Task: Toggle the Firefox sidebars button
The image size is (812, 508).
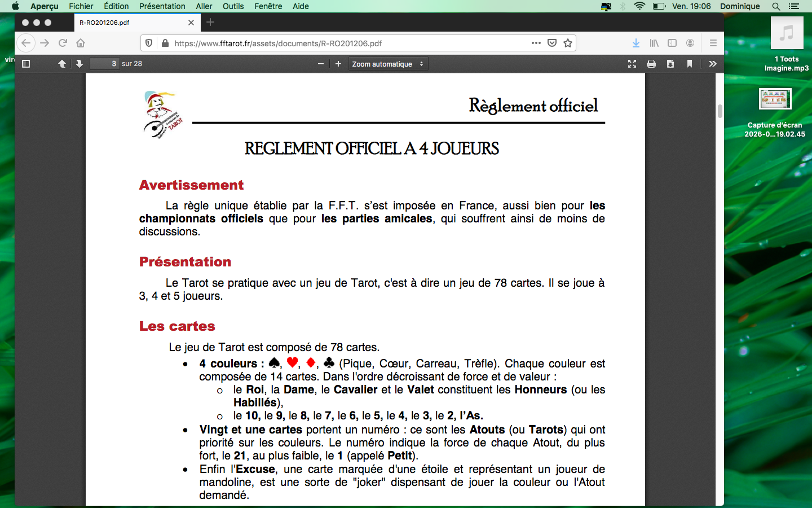Action: [672, 43]
